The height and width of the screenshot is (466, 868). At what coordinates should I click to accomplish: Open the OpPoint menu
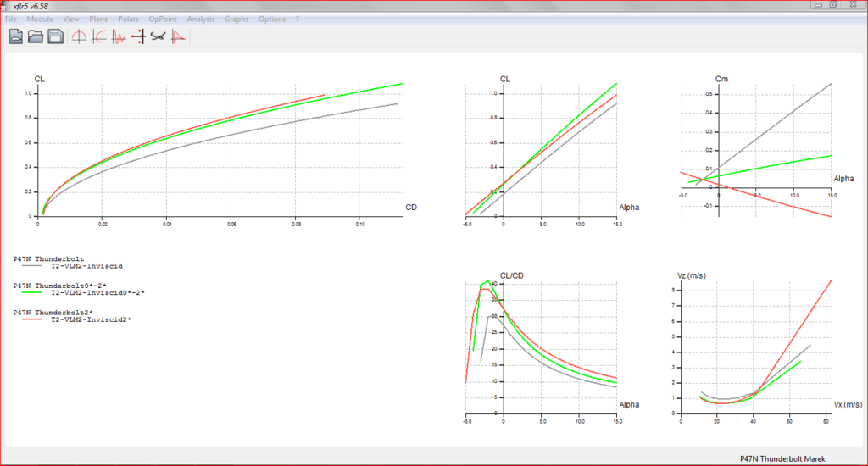pyautogui.click(x=164, y=19)
